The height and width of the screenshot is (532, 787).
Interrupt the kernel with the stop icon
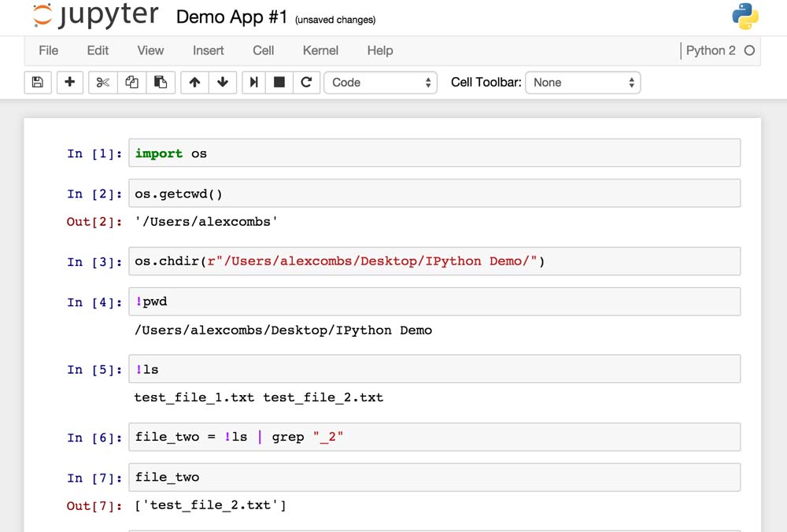279,83
